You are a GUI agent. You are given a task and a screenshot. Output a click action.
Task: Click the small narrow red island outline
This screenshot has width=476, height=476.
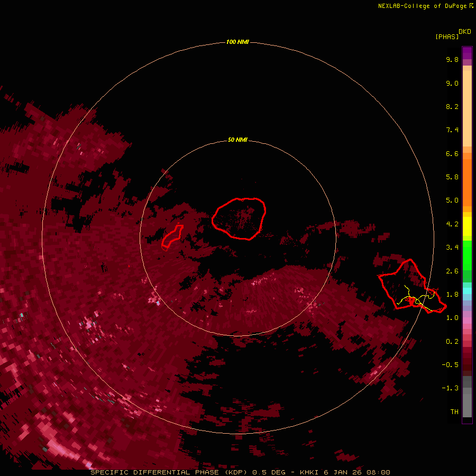172,236
